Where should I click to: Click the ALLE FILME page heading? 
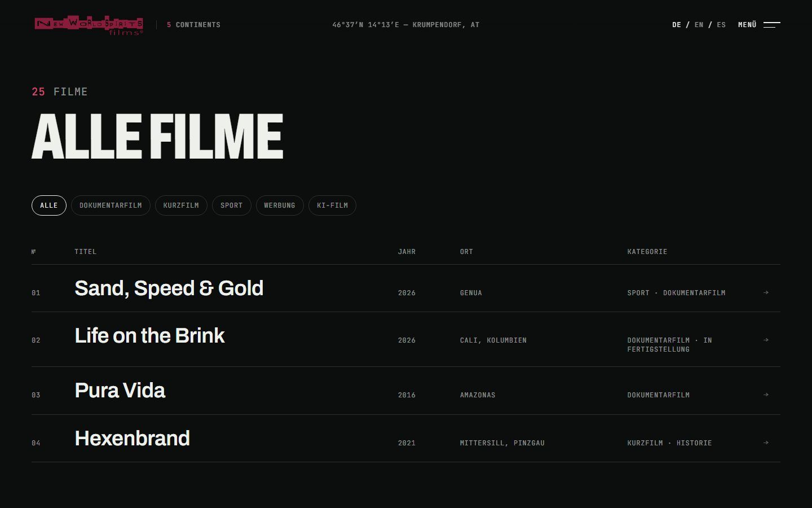click(157, 137)
